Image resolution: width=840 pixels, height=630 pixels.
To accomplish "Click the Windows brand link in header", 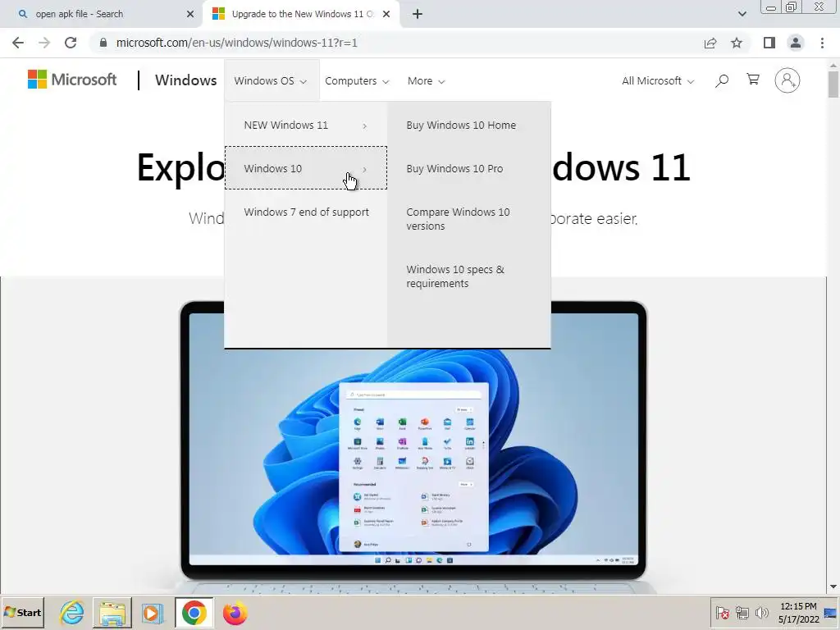I will pyautogui.click(x=185, y=80).
